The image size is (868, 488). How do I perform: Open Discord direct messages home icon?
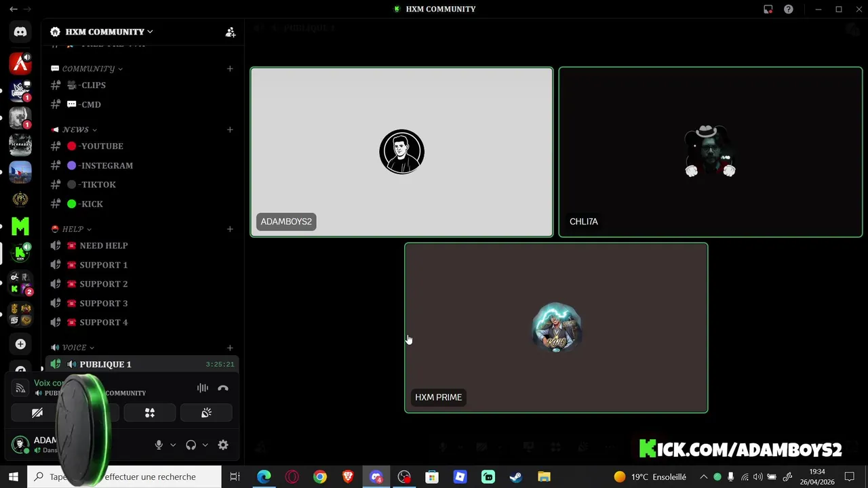pyautogui.click(x=20, y=32)
